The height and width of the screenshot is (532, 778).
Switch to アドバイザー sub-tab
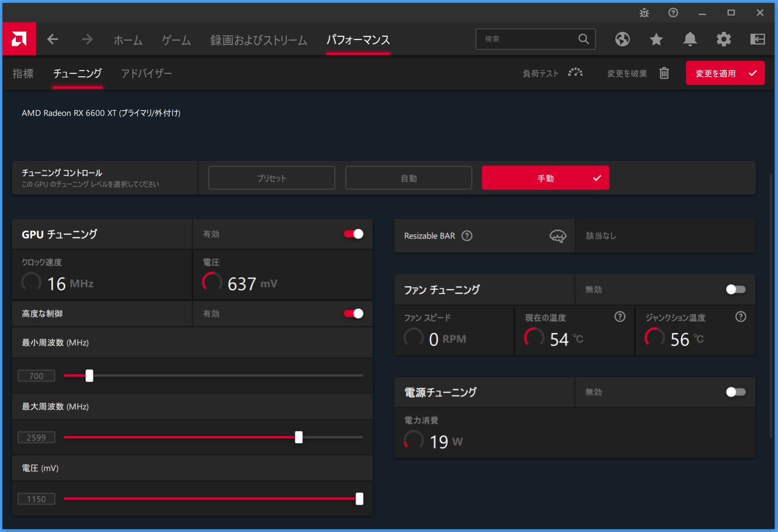pyautogui.click(x=146, y=73)
